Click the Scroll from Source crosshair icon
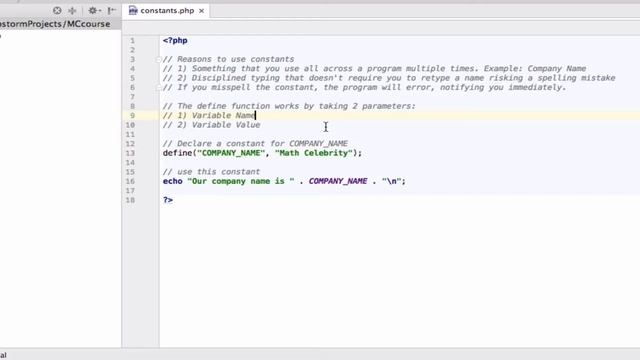 pos(57,11)
